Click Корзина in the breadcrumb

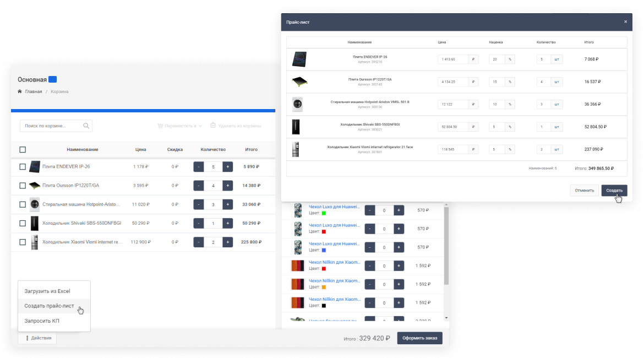59,91
